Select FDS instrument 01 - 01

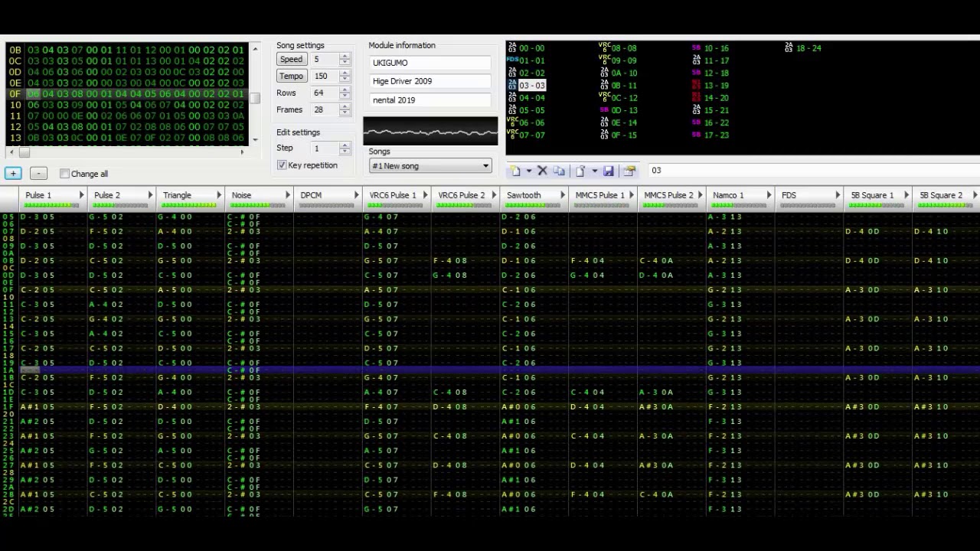tap(527, 60)
